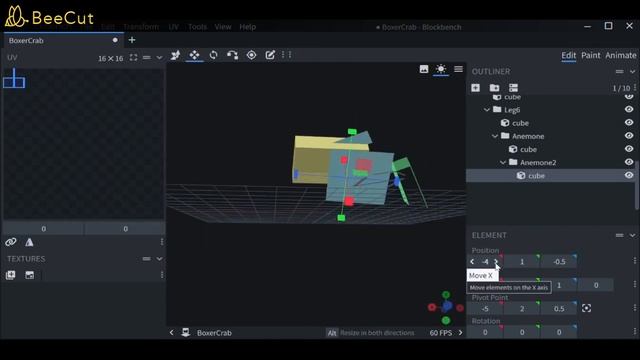Image resolution: width=640 pixels, height=360 pixels.
Task: Collapse the Leg6 group in Outliner
Action: (x=487, y=110)
